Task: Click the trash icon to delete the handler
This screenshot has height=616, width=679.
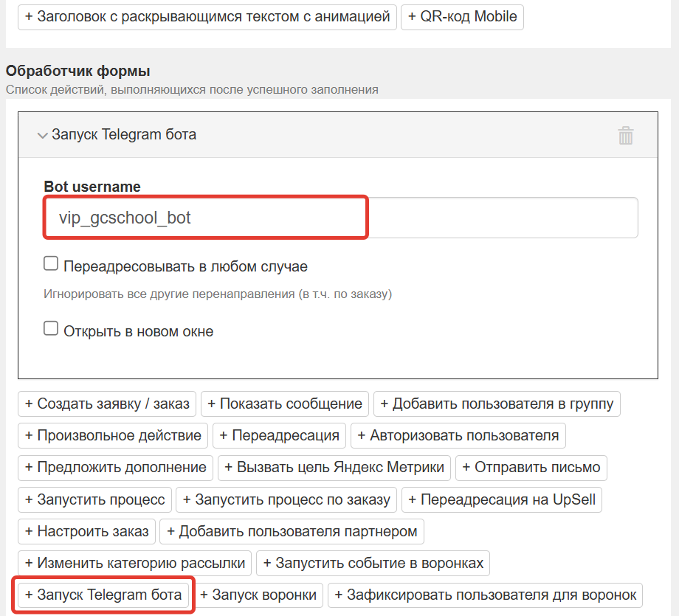Action: tap(626, 135)
